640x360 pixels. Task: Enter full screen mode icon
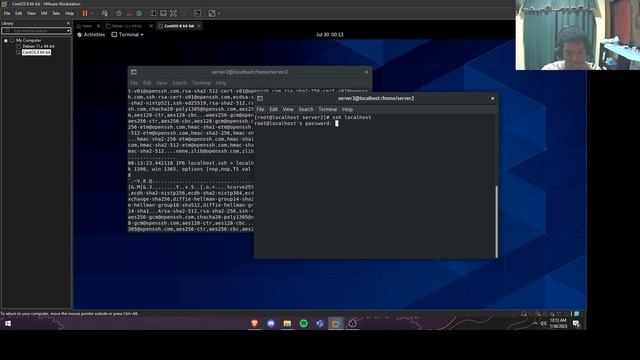point(173,13)
